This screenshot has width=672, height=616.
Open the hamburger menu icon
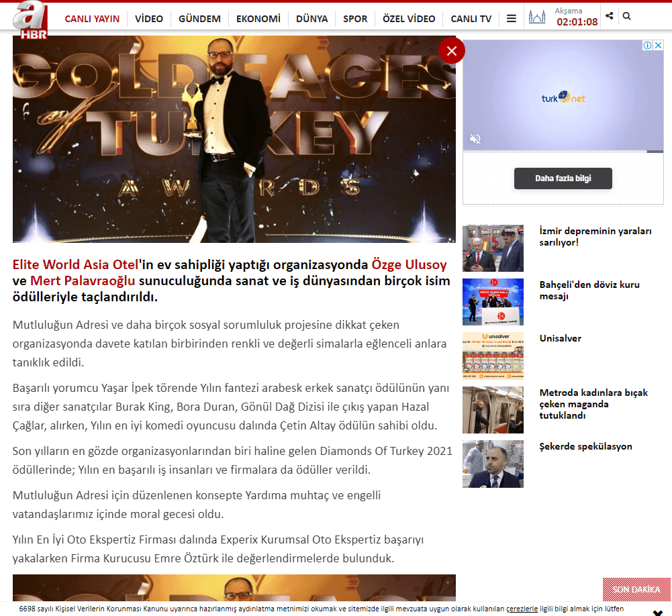(x=512, y=18)
